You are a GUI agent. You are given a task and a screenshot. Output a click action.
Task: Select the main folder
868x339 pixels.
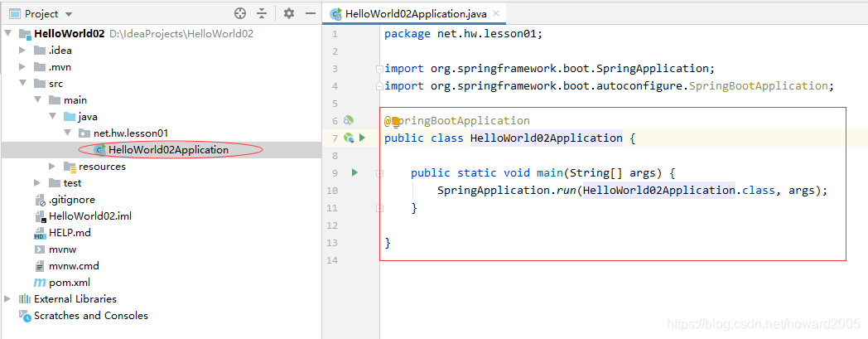pyautogui.click(x=75, y=100)
